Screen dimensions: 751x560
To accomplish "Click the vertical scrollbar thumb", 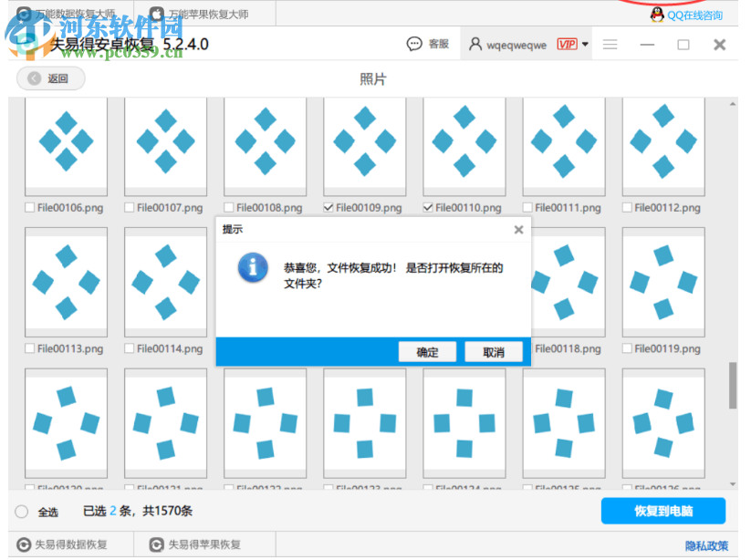I will (733, 386).
